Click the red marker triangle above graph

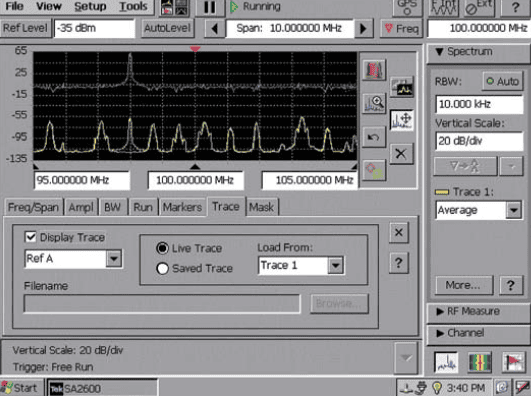[195, 49]
